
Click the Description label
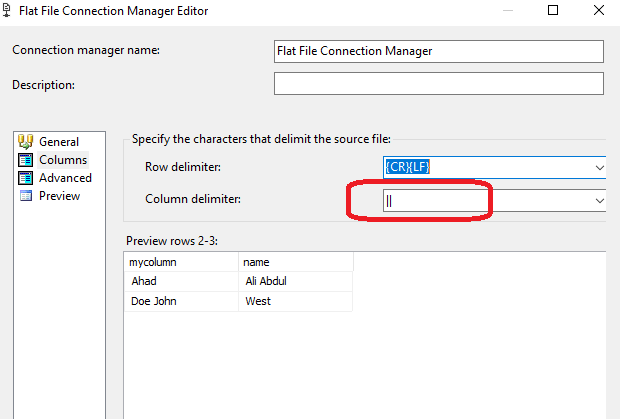coord(44,85)
